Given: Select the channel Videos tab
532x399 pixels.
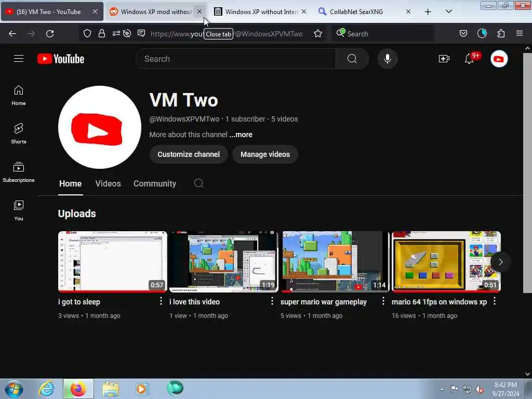Looking at the screenshot, I should tap(108, 183).
